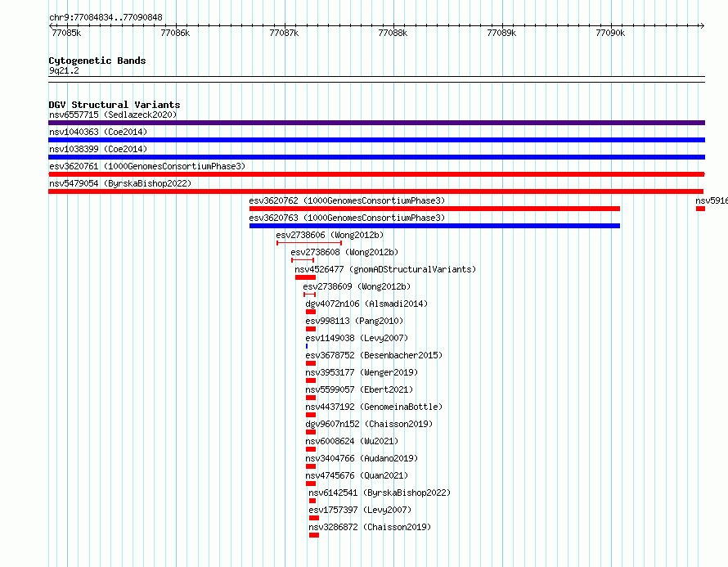The image size is (728, 567).
Task: Click the red bar under esv998113
Action: tap(311, 329)
